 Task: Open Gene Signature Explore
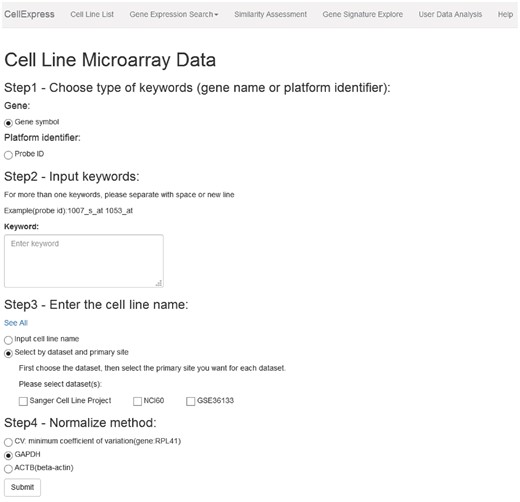tap(363, 14)
